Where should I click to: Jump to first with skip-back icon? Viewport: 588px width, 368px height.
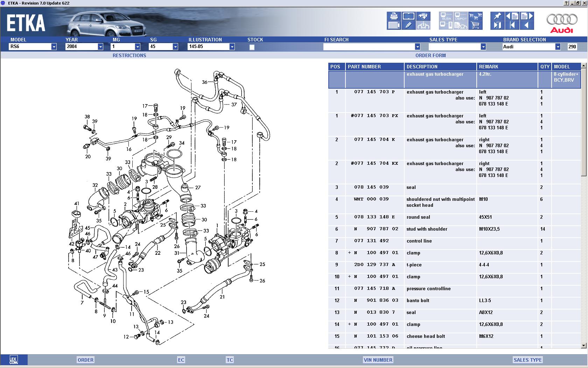coord(512,25)
